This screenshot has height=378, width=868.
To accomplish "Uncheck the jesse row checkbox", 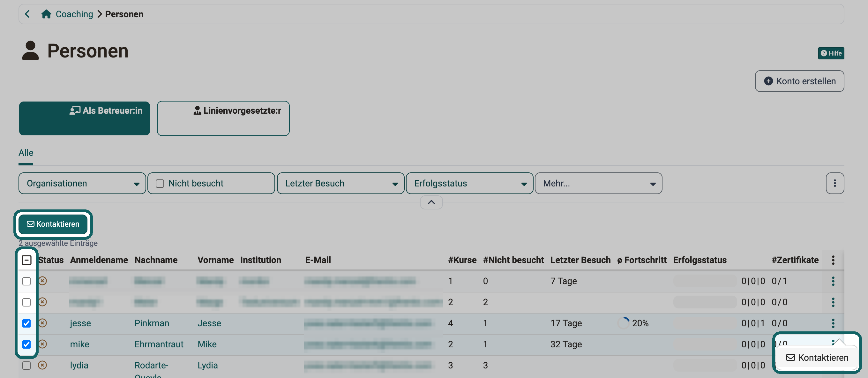I will click(x=26, y=323).
